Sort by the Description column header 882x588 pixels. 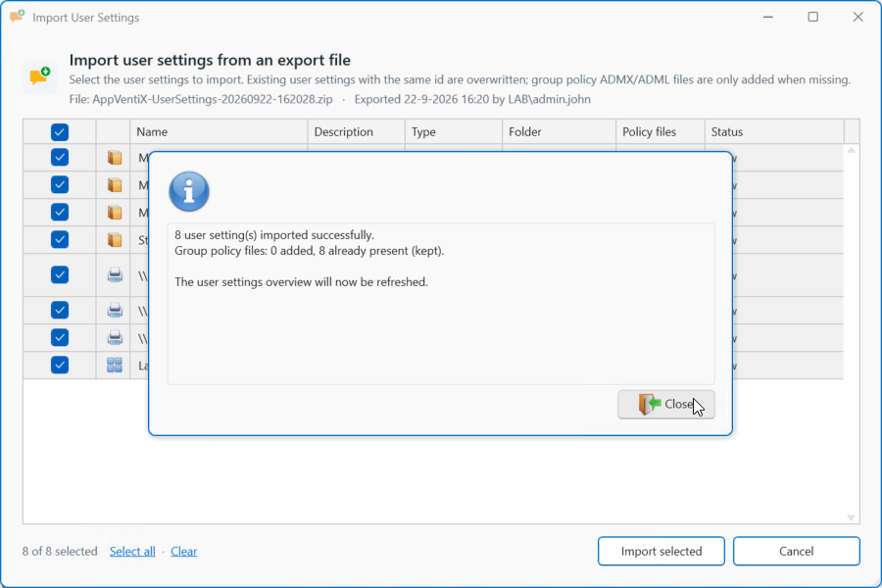356,131
